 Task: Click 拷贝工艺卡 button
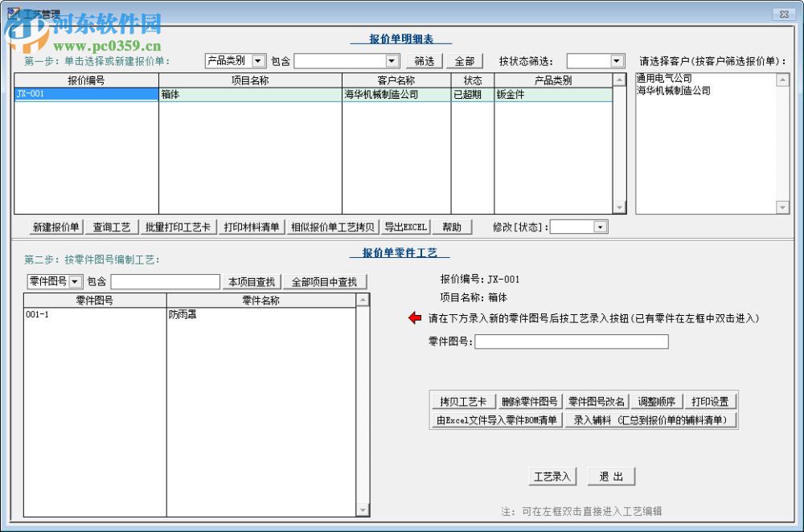(x=463, y=401)
